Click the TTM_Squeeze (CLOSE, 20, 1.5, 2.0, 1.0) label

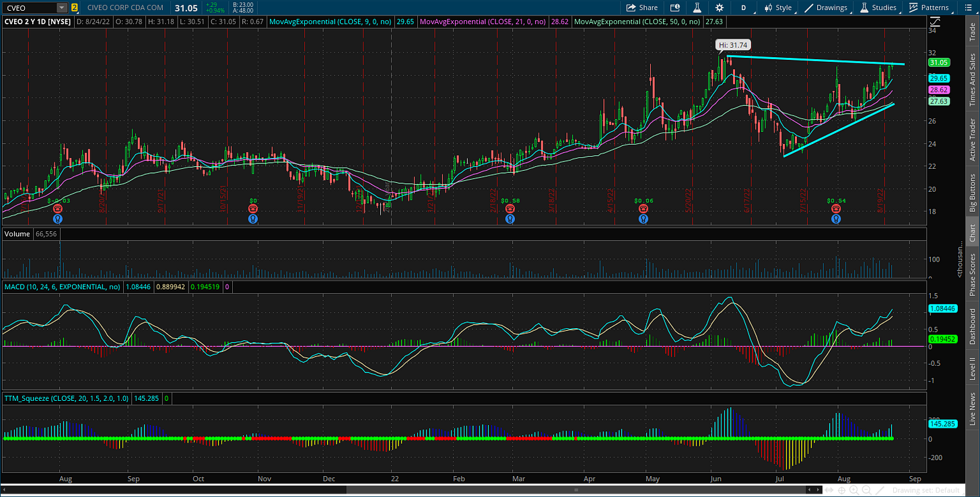[67, 399]
